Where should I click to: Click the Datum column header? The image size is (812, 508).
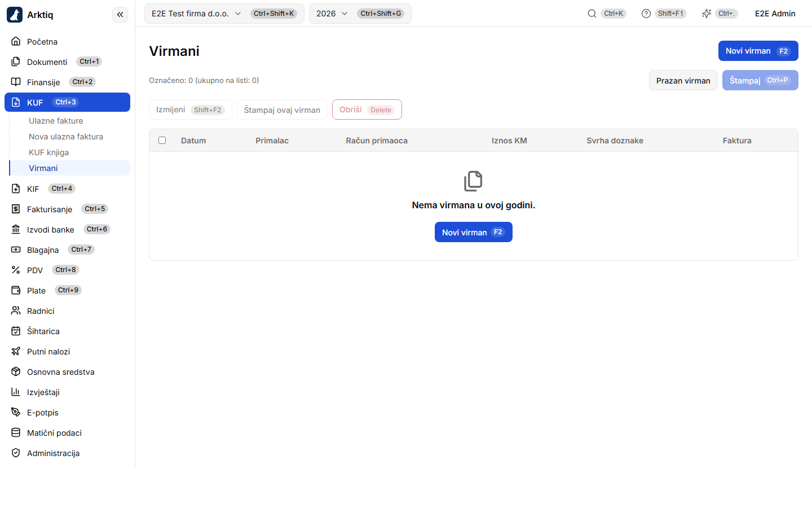pyautogui.click(x=193, y=141)
